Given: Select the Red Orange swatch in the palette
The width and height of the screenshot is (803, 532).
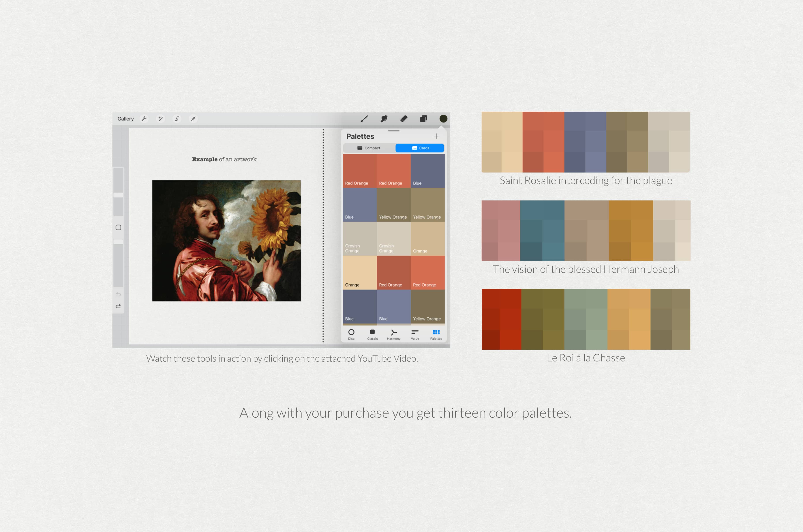Looking at the screenshot, I should coord(360,170).
